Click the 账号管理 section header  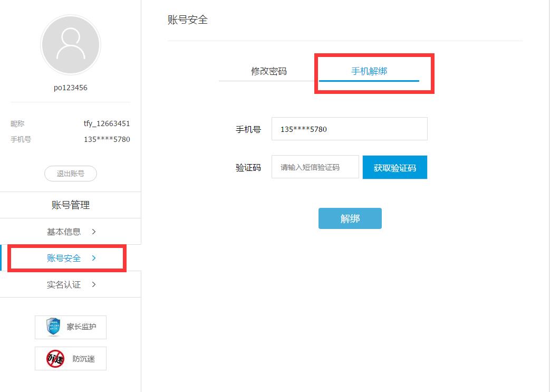(x=70, y=205)
